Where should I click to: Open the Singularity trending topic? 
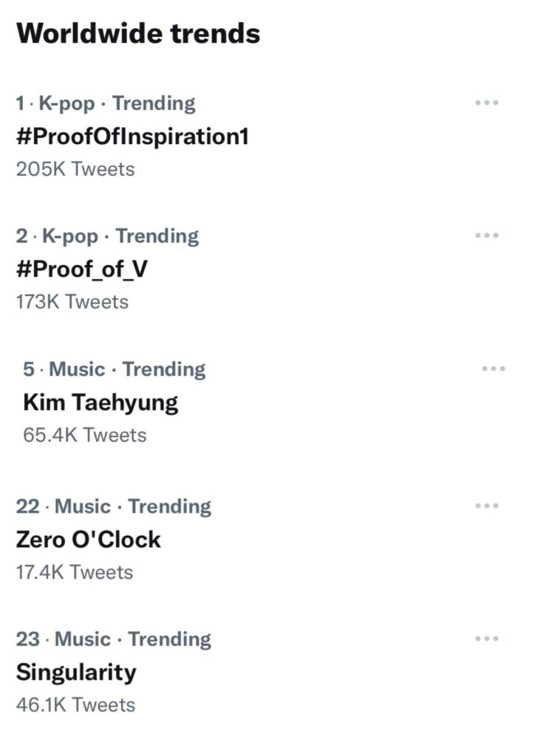pos(76,673)
